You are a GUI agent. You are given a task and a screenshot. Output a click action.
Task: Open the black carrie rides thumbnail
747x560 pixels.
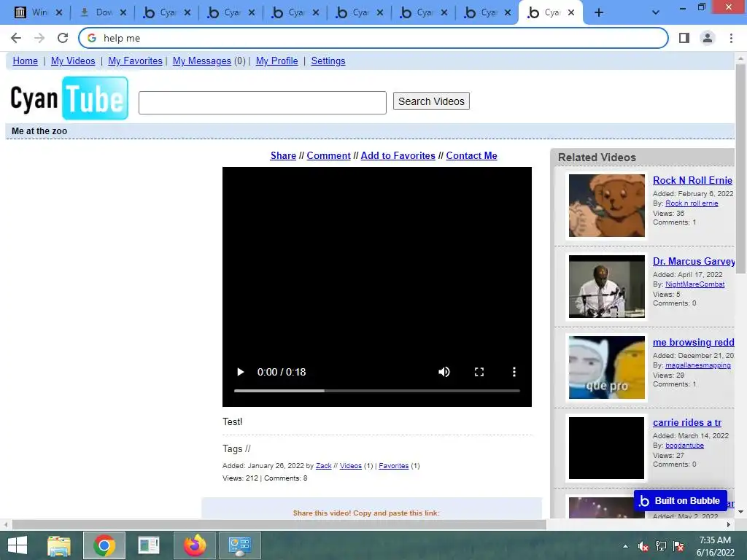606,448
